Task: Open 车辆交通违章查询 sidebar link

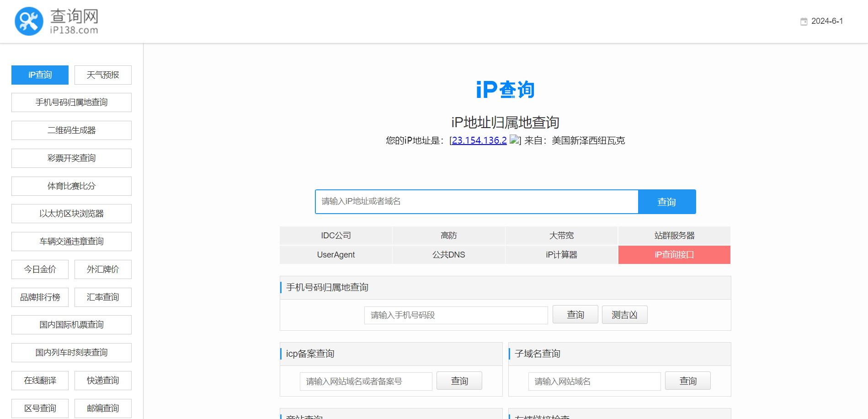Action: point(71,242)
